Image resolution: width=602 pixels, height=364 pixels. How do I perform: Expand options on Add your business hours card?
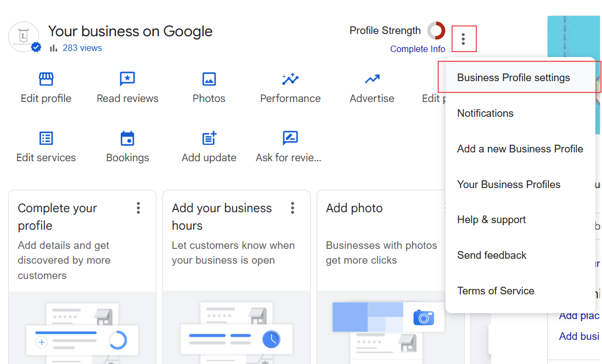click(x=292, y=208)
